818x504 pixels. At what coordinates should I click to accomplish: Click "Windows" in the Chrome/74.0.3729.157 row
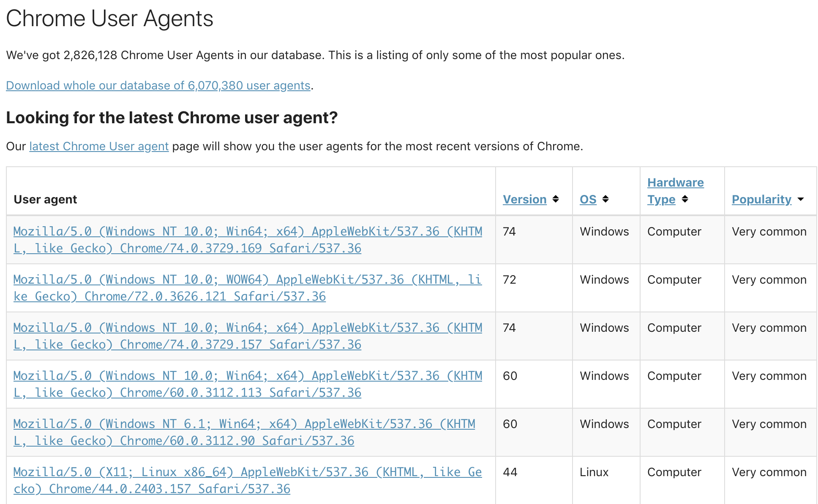(x=604, y=328)
